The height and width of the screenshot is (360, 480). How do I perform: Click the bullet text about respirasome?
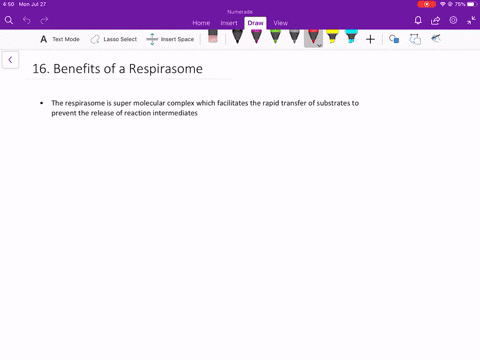(205, 108)
